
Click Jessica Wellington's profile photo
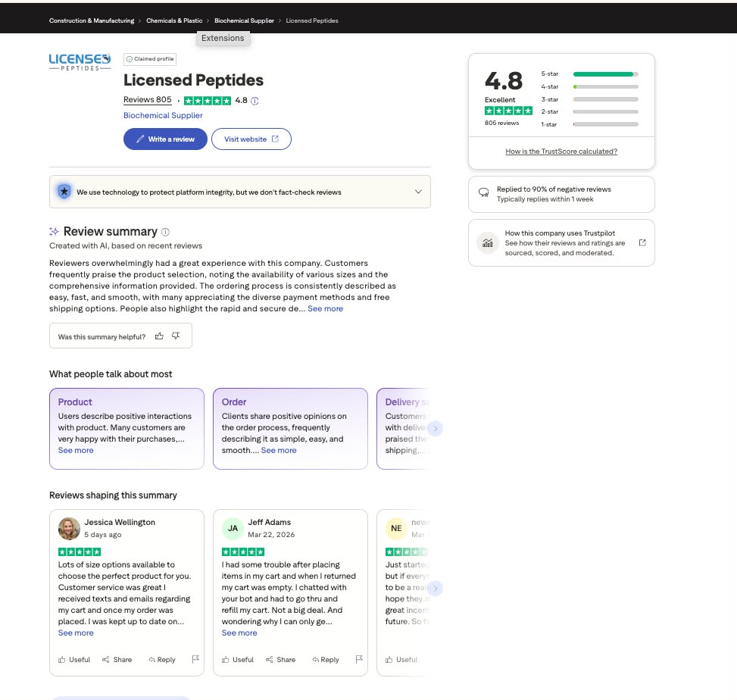tap(69, 528)
